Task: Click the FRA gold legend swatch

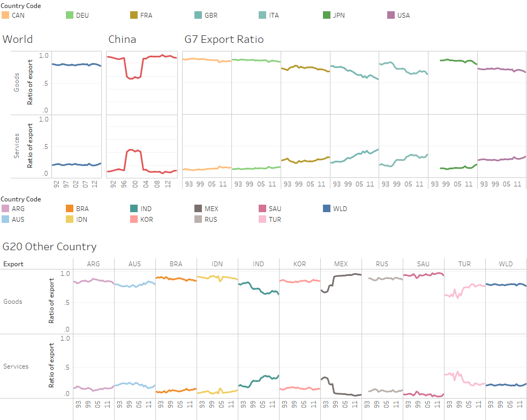Action: (134, 15)
